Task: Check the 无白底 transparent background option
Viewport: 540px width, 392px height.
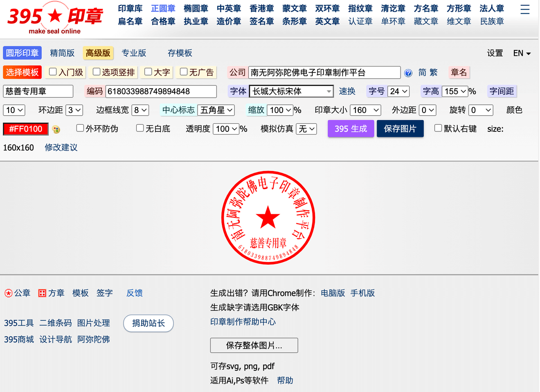Action: [x=140, y=128]
